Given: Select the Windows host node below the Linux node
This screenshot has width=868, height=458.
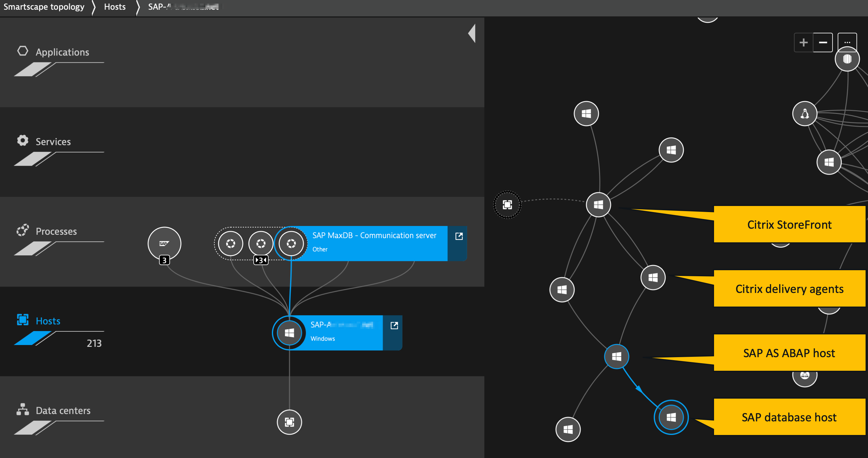Looking at the screenshot, I should 829,162.
